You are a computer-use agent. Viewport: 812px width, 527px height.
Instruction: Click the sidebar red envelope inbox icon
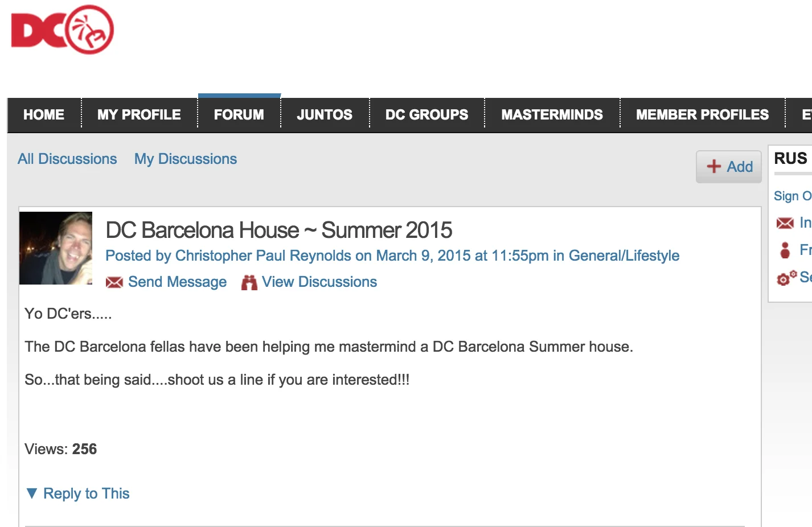pyautogui.click(x=785, y=223)
